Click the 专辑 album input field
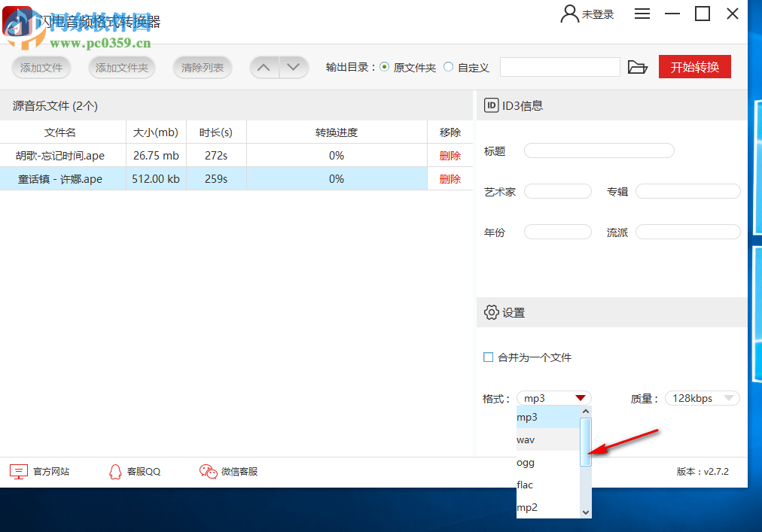Viewport: 762px width, 532px height. [687, 191]
